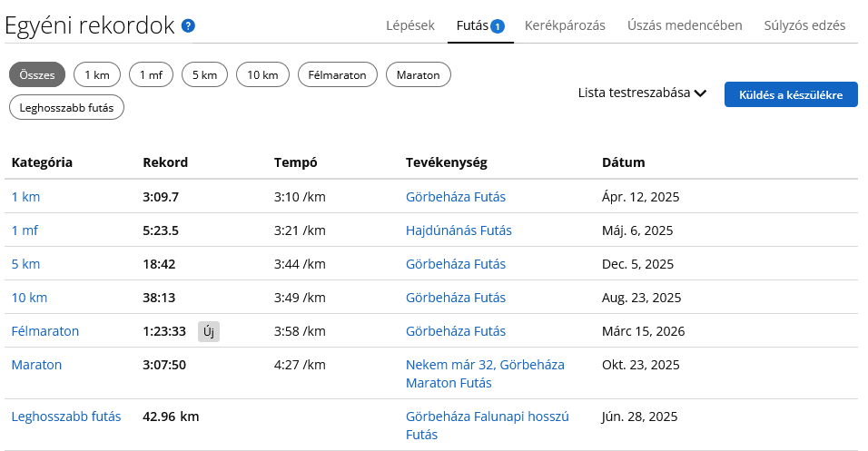Image resolution: width=868 pixels, height=451 pixels.
Task: Click the chevron beside Lista testreszabása
Action: (700, 93)
